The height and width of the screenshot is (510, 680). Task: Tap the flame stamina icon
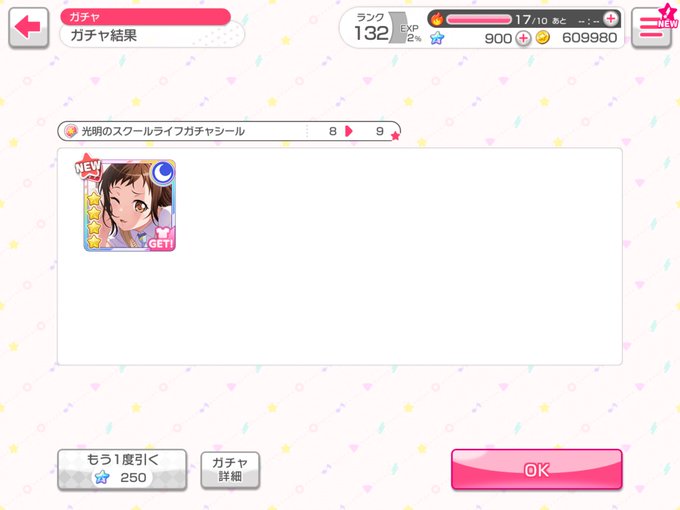click(437, 19)
